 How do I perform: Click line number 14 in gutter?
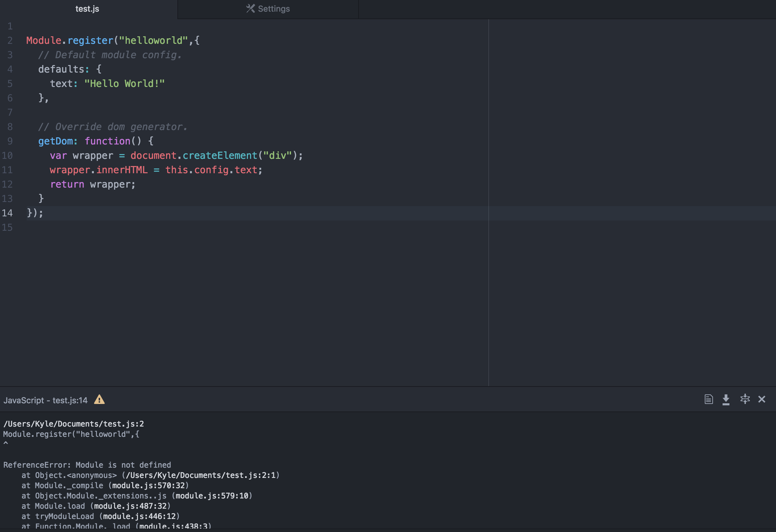coord(7,213)
